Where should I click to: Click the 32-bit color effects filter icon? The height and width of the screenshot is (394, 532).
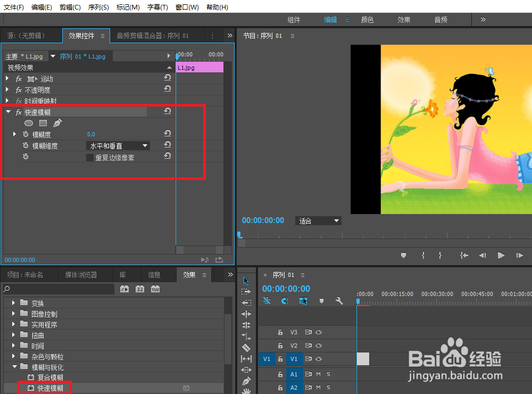pyautogui.click(x=140, y=289)
